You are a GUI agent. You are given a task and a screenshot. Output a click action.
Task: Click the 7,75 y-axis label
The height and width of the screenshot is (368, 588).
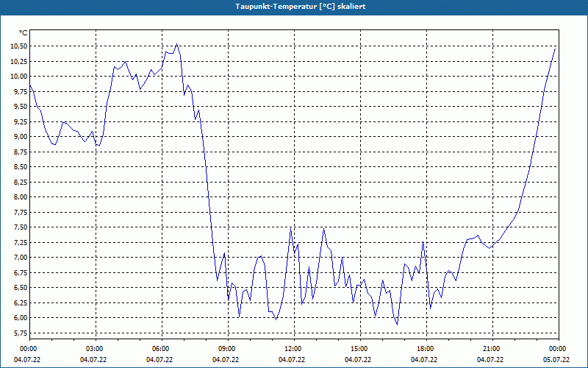point(21,212)
